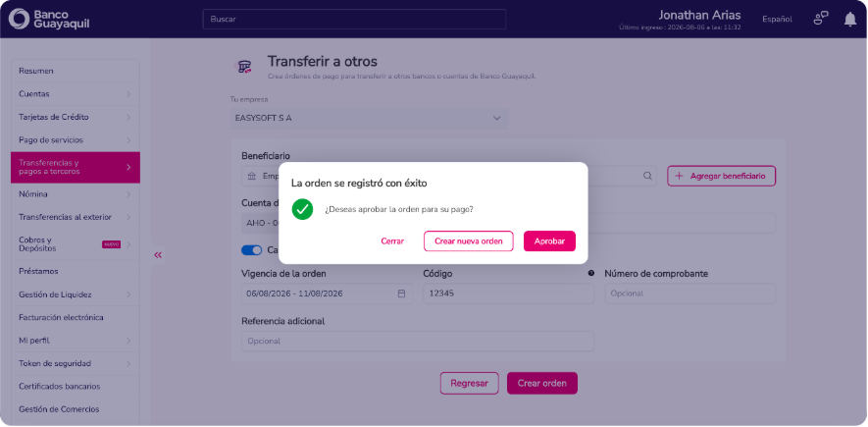868x427 pixels.
Task: Open Resumen in the sidebar
Action: tap(76, 71)
